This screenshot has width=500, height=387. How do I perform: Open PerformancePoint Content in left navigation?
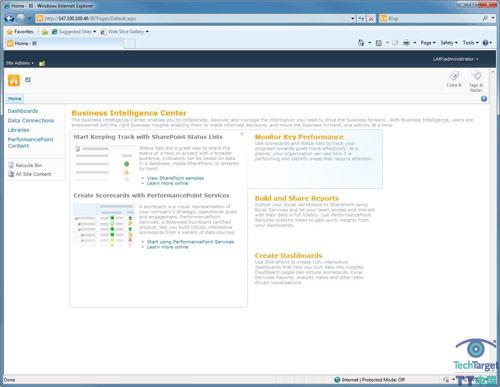[x=30, y=143]
